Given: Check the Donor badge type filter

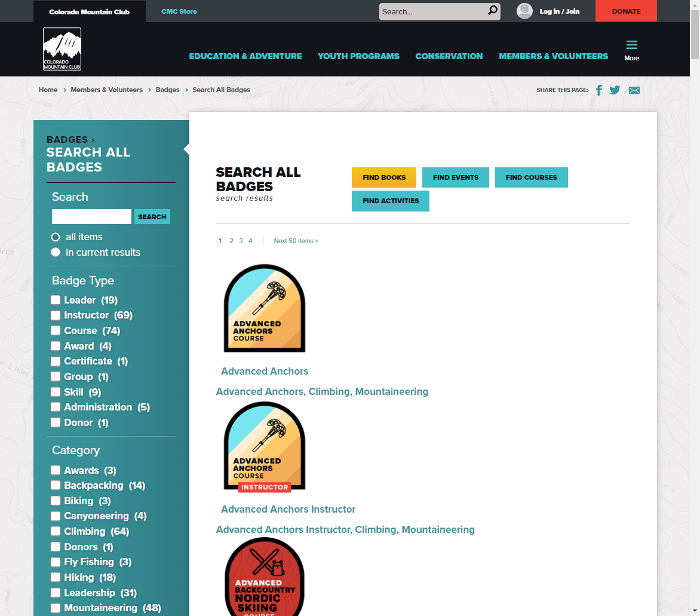Looking at the screenshot, I should pyautogui.click(x=56, y=422).
